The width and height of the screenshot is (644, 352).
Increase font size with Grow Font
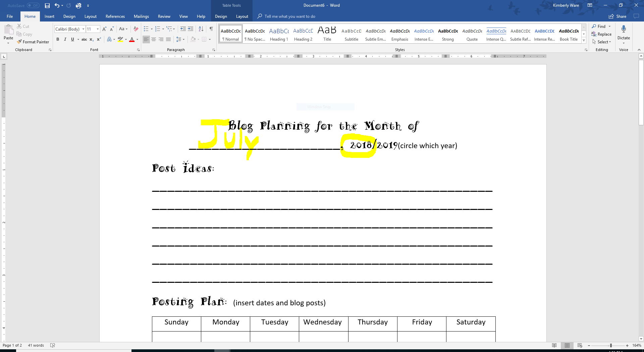[104, 29]
